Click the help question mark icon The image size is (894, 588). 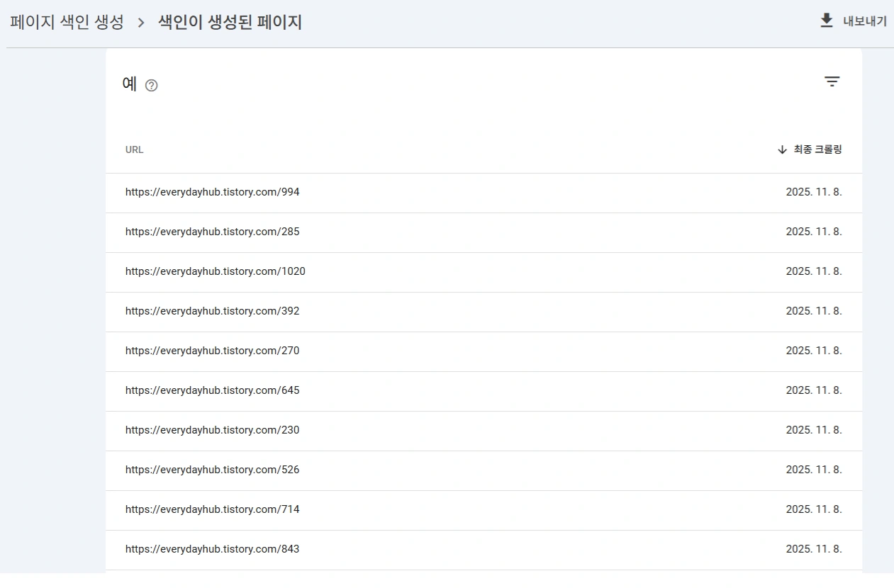(x=151, y=86)
